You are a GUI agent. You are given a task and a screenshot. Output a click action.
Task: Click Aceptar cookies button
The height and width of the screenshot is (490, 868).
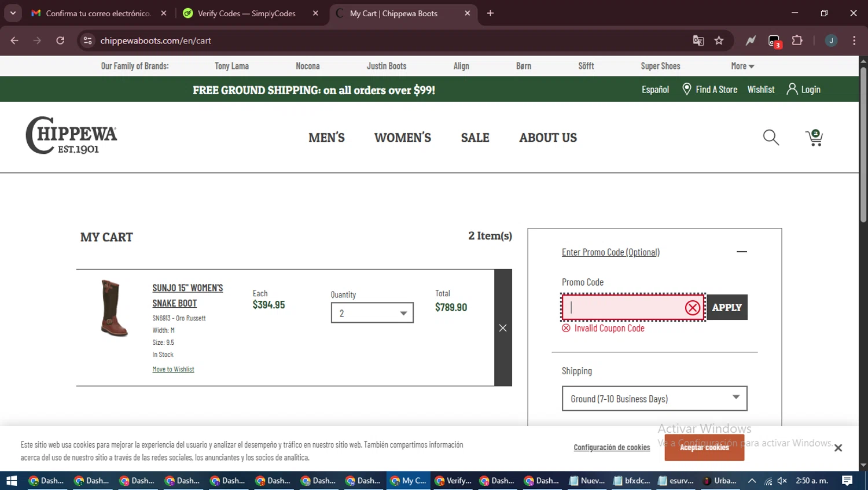[x=704, y=448]
